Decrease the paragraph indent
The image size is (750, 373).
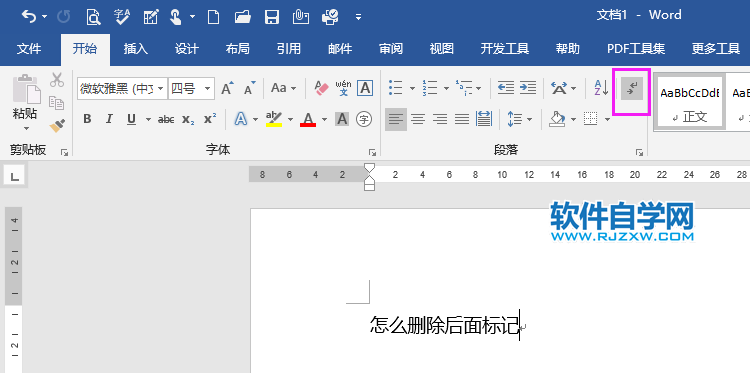[x=505, y=88]
